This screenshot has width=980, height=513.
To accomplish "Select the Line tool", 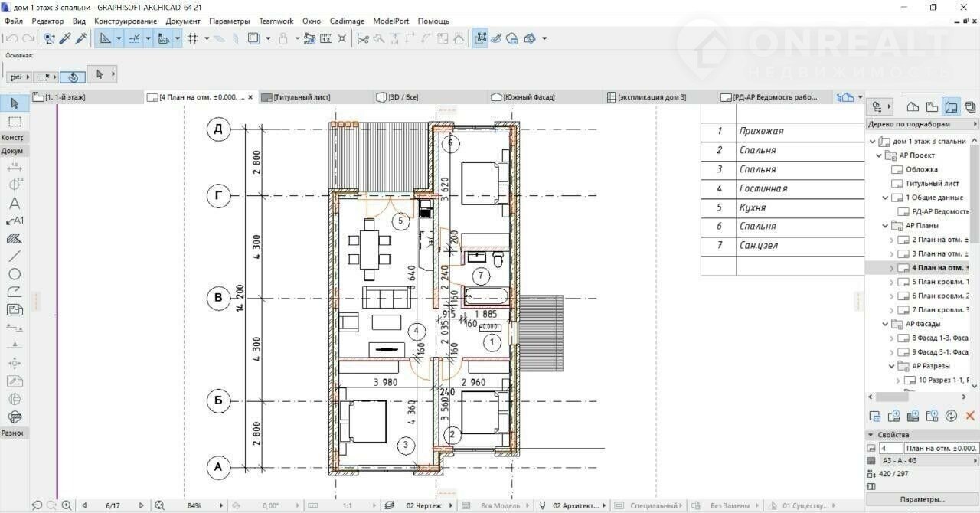I will [14, 256].
